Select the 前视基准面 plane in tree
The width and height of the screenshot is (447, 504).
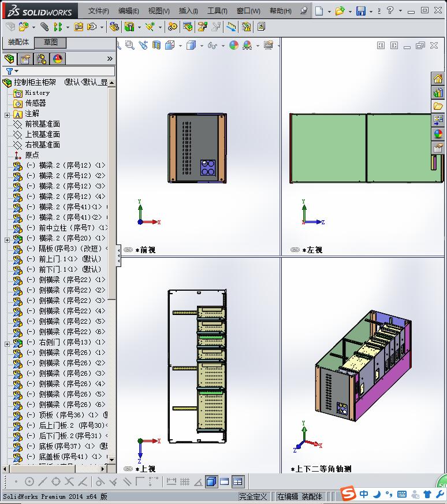click(x=42, y=124)
